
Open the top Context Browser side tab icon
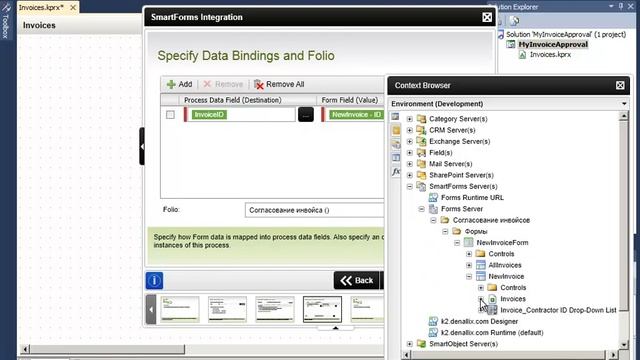tap(396, 117)
